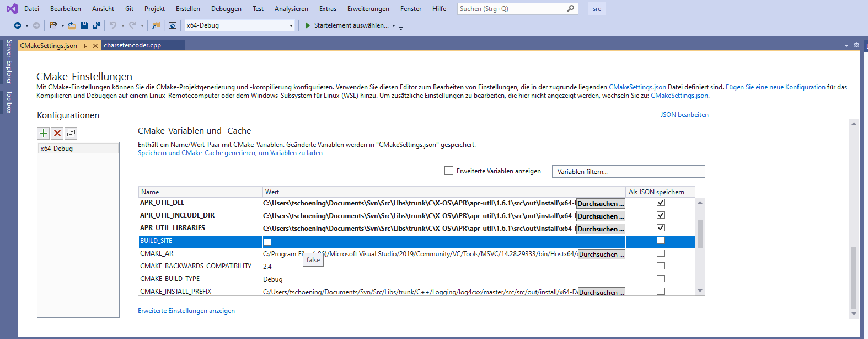868x339 pixels.
Task: Remove the configuration with the red X icon
Action: tap(57, 133)
